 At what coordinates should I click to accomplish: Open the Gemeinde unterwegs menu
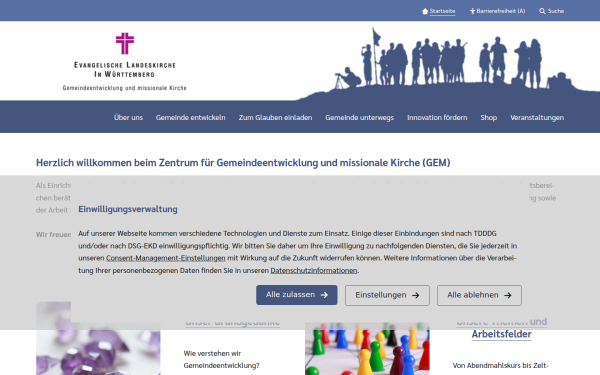point(359,117)
